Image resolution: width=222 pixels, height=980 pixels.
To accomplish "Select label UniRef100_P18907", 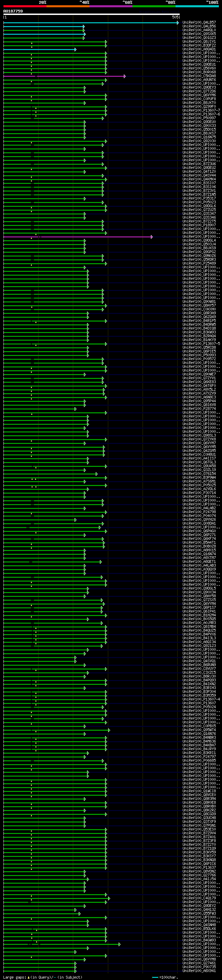I will 199,225.
